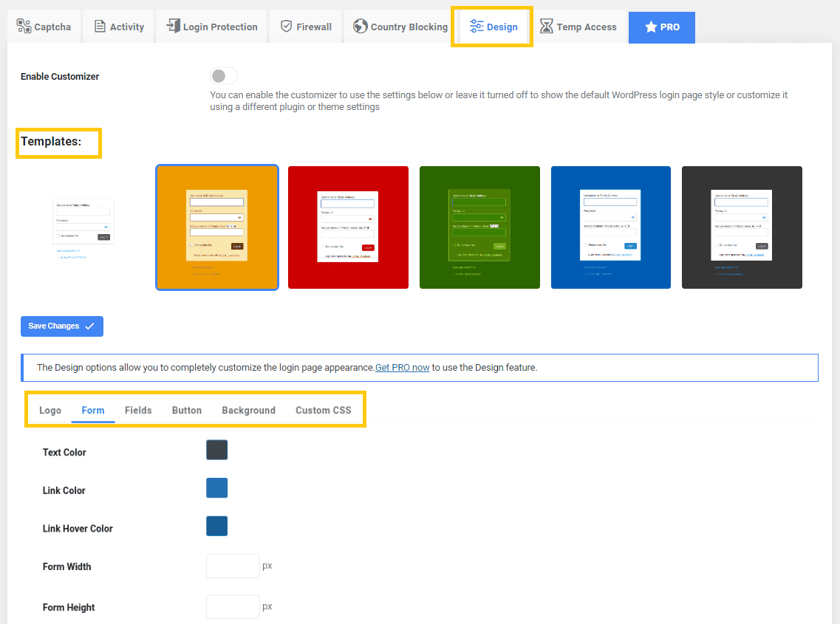Switch to the Logo sub-tab
The image size is (840, 624).
click(x=50, y=411)
